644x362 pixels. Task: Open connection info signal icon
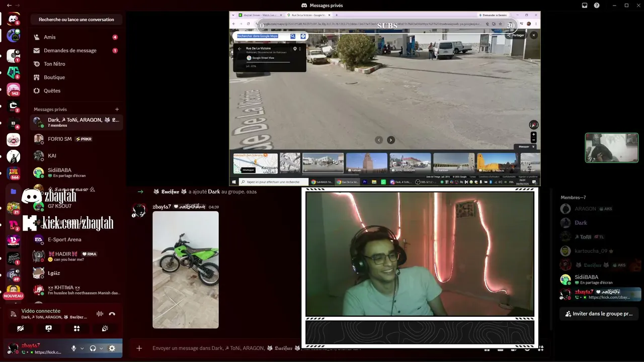14,314
